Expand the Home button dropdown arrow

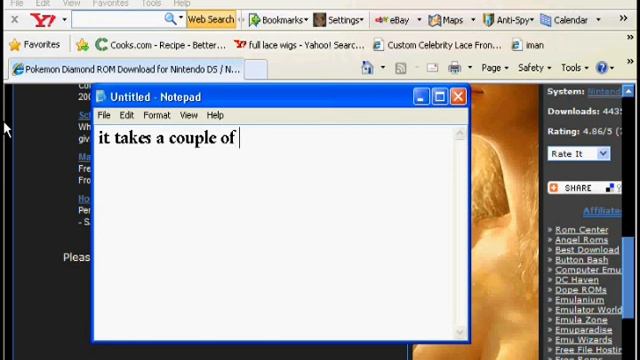coord(383,68)
